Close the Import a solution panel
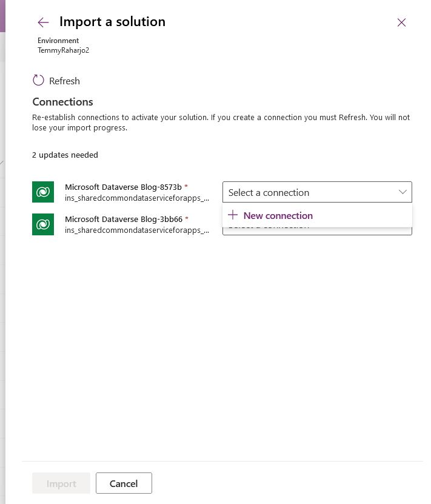This screenshot has width=431, height=504. coord(401,22)
